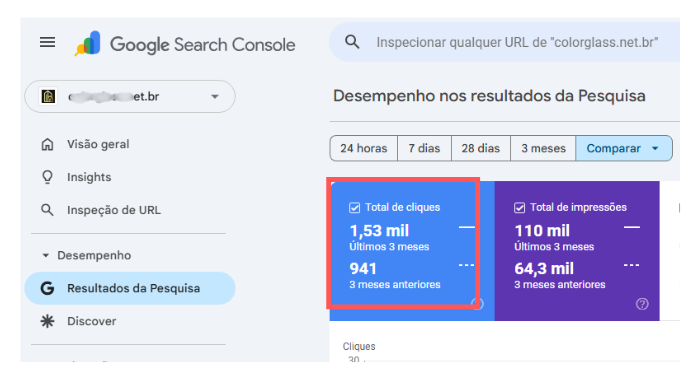Select the 28 dias date range
This screenshot has width=700, height=380.
point(480,148)
